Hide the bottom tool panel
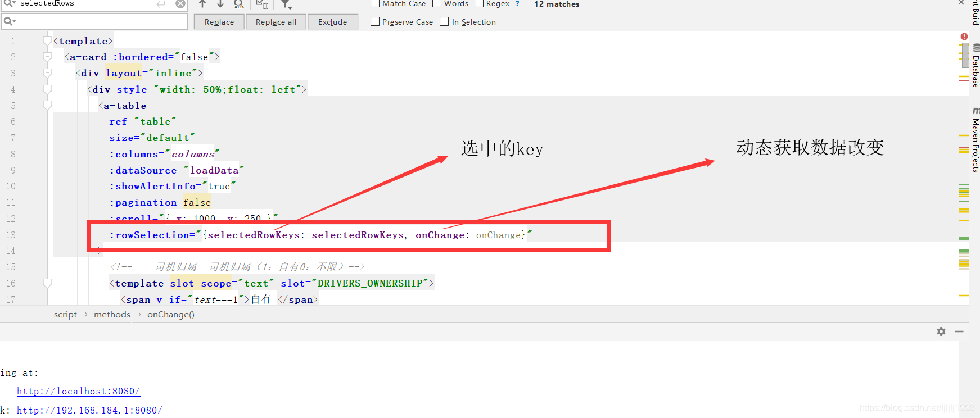 click(x=959, y=331)
